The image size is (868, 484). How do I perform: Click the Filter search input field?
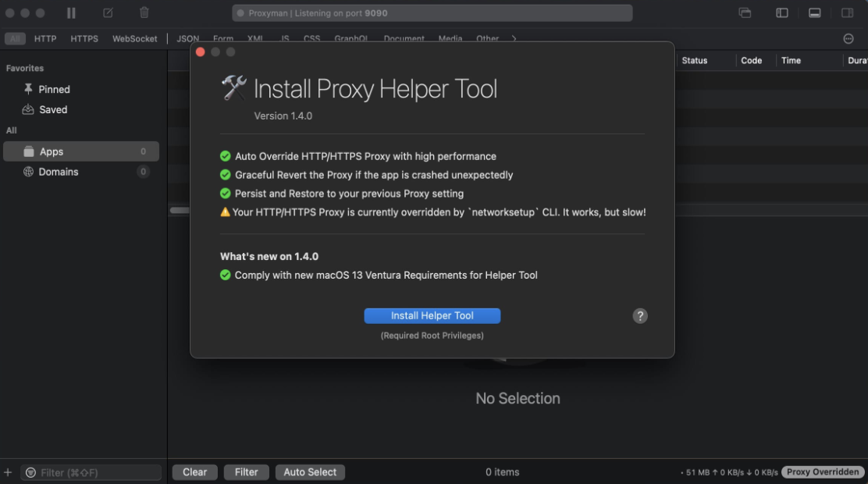click(x=91, y=472)
